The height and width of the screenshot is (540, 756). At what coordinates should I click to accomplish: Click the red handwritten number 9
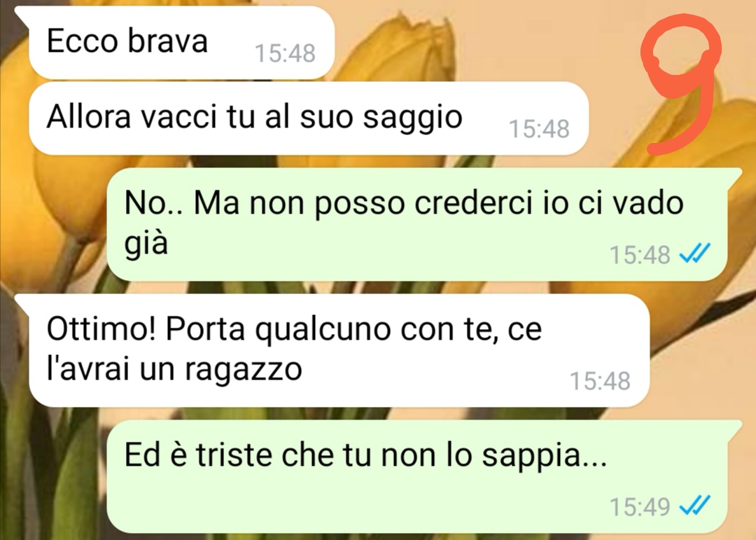(681, 85)
